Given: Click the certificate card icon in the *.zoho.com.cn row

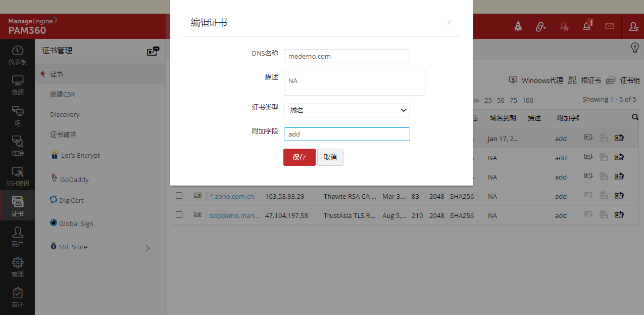Looking at the screenshot, I should tap(197, 195).
